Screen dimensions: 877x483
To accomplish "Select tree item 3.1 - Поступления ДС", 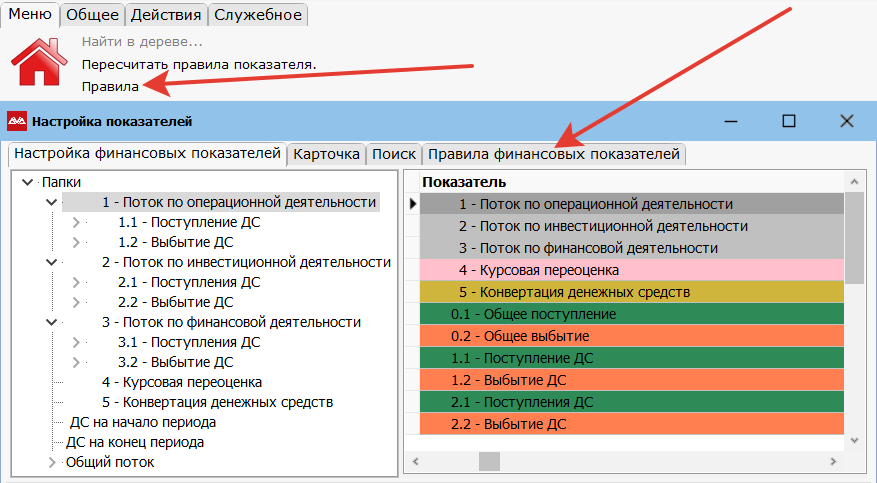I will (189, 342).
